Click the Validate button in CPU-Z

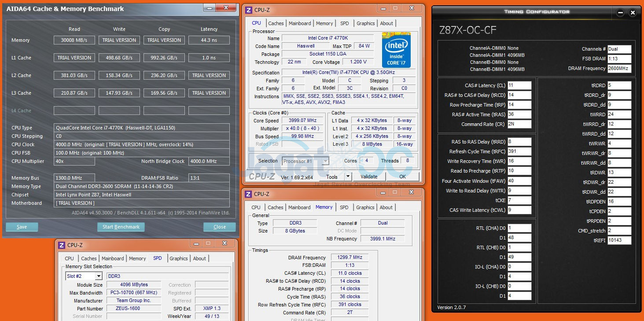point(369,177)
